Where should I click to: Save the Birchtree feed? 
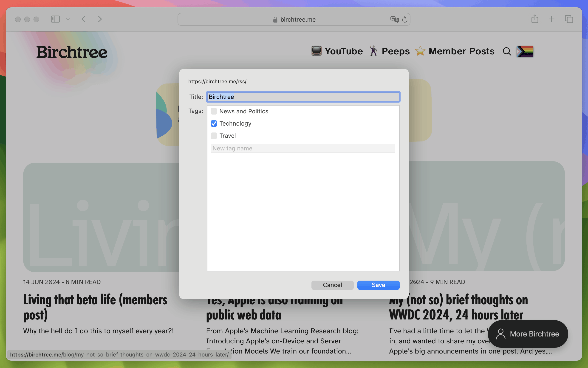378,285
